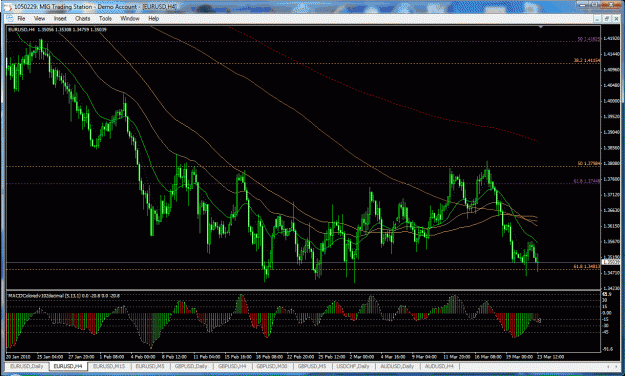Switch to the AUDUSD,Daily chart tab

pyautogui.click(x=397, y=366)
